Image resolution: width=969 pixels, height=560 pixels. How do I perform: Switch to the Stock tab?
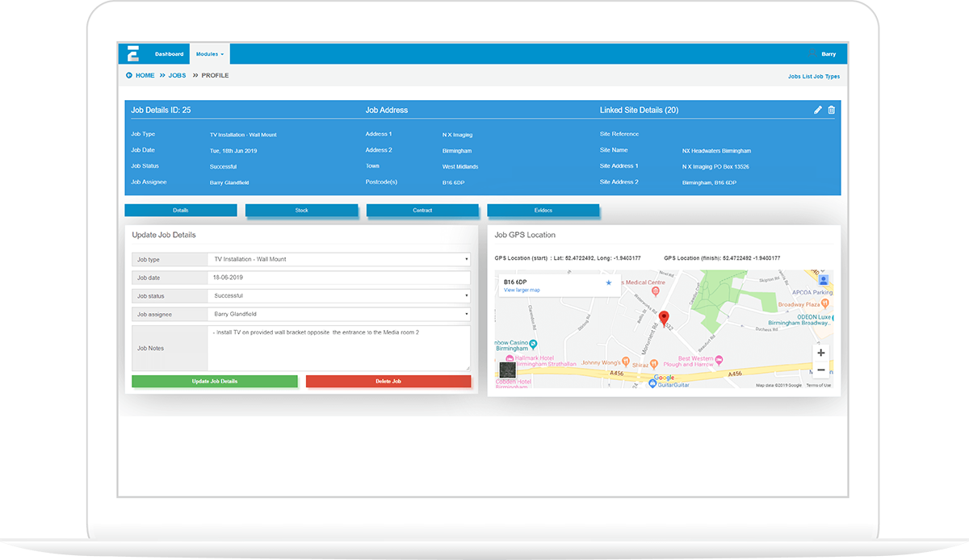coord(301,210)
